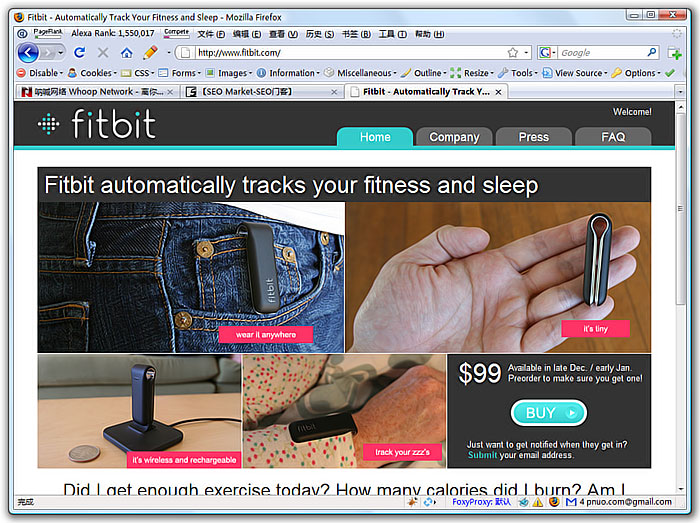Open the Information dropdown menu
The height and width of the screenshot is (523, 700).
[x=288, y=73]
